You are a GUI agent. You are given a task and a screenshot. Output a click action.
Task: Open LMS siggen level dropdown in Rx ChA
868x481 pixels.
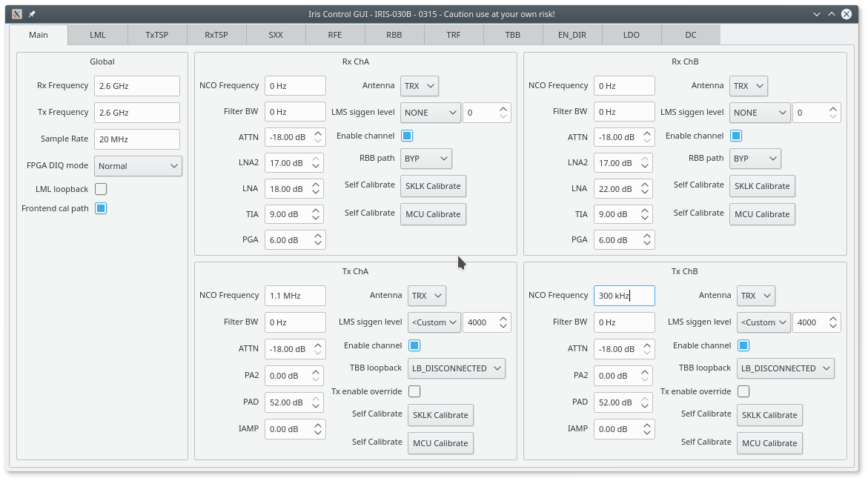click(x=430, y=112)
